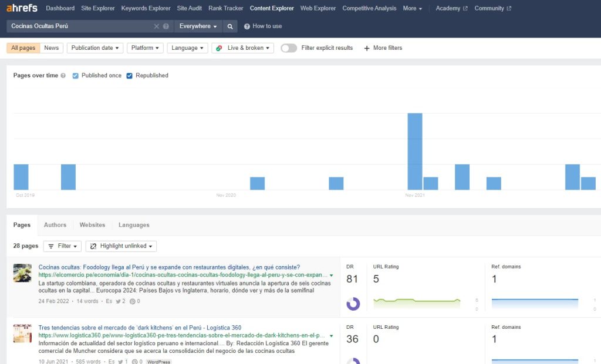Viewport: 601px width, 364px height.
Task: Click the How to use question icon
Action: tap(247, 26)
